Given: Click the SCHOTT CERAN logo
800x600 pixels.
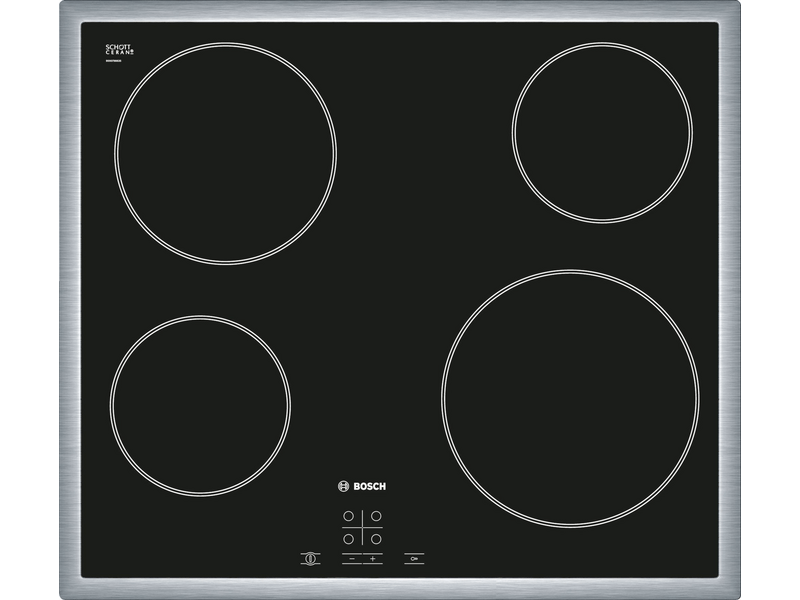Looking at the screenshot, I should (118, 49).
